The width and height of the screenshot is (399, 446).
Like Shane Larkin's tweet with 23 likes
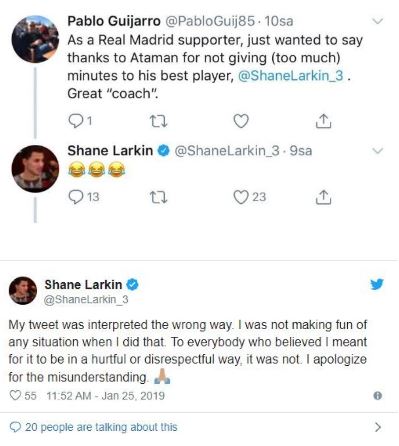[x=240, y=197]
